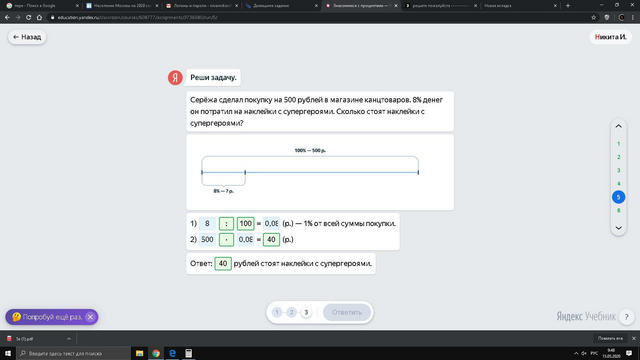The width and height of the screenshot is (640, 360).
Task: Click the Назад back button
Action: (x=27, y=37)
